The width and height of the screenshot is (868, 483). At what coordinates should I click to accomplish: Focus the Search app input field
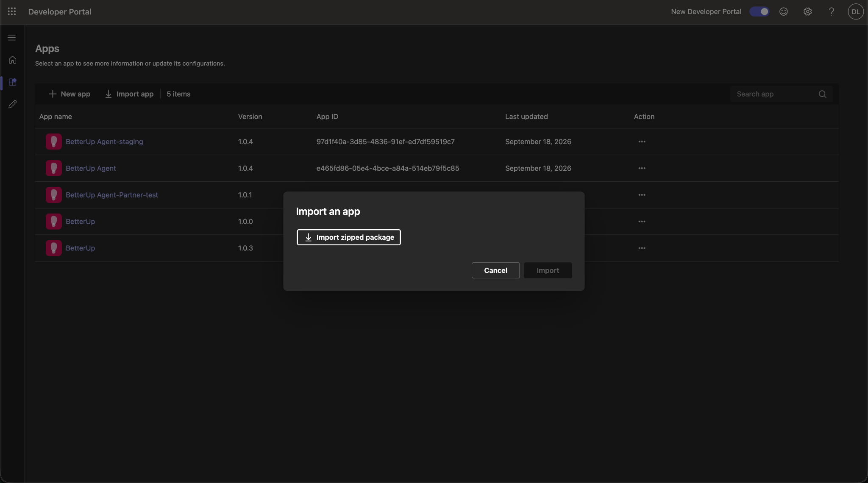pyautogui.click(x=781, y=94)
